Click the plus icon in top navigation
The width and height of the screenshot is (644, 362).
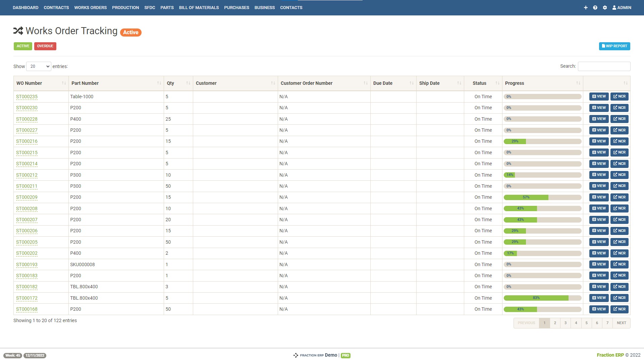[586, 7]
